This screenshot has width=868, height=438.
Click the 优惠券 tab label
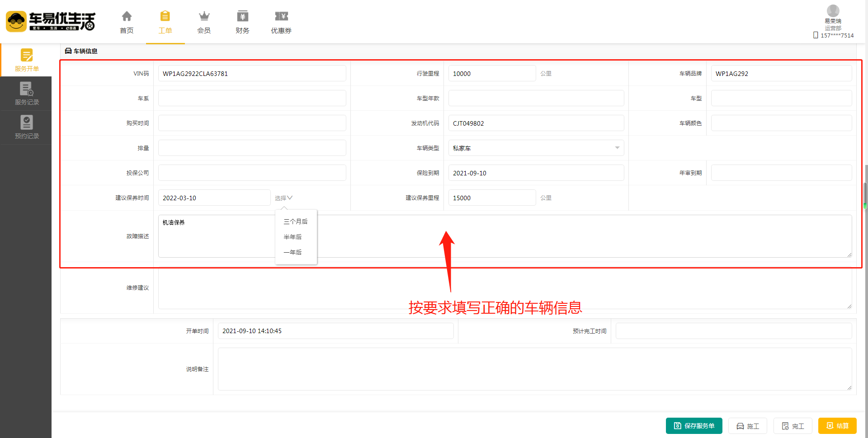click(281, 30)
